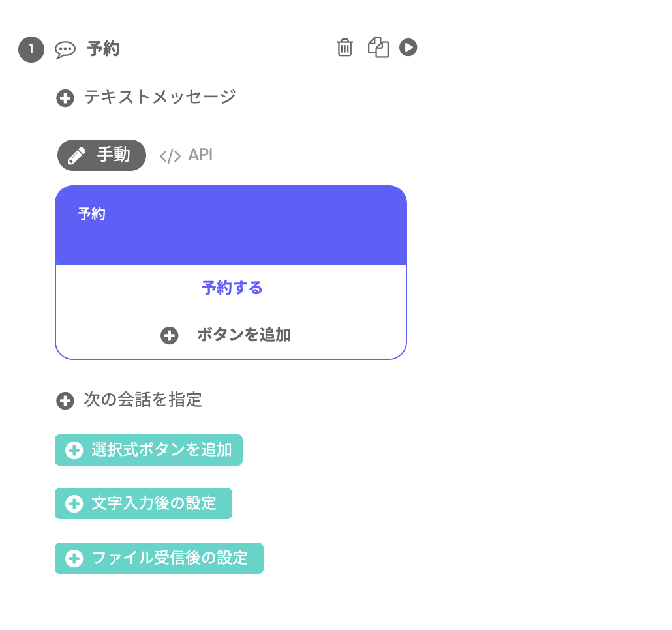Click the 予約 conversation title

point(103,49)
